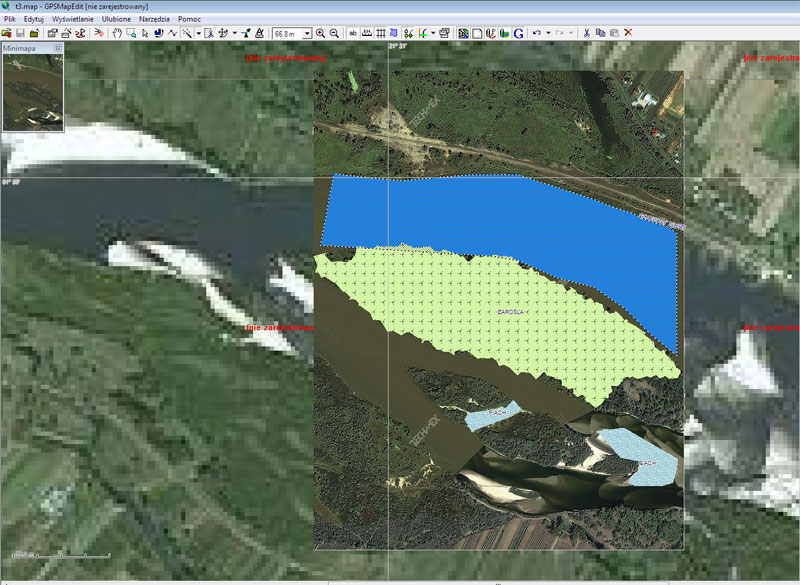Open the Plik menu
Viewport: 800px width, 585px height.
tap(9, 19)
